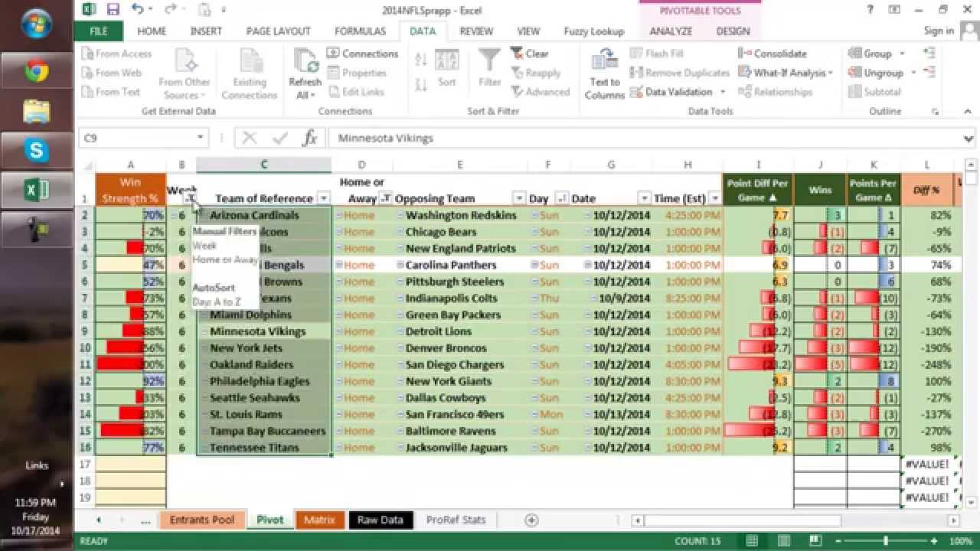Click the Hide Detail outline icon
The width and height of the screenshot is (980, 551).
click(929, 72)
